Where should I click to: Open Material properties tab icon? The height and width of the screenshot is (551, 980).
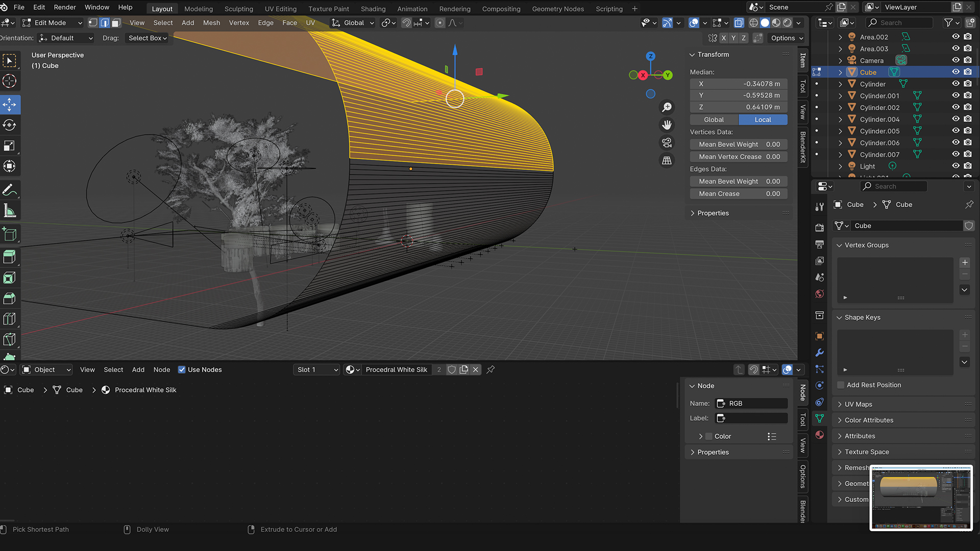(x=820, y=435)
